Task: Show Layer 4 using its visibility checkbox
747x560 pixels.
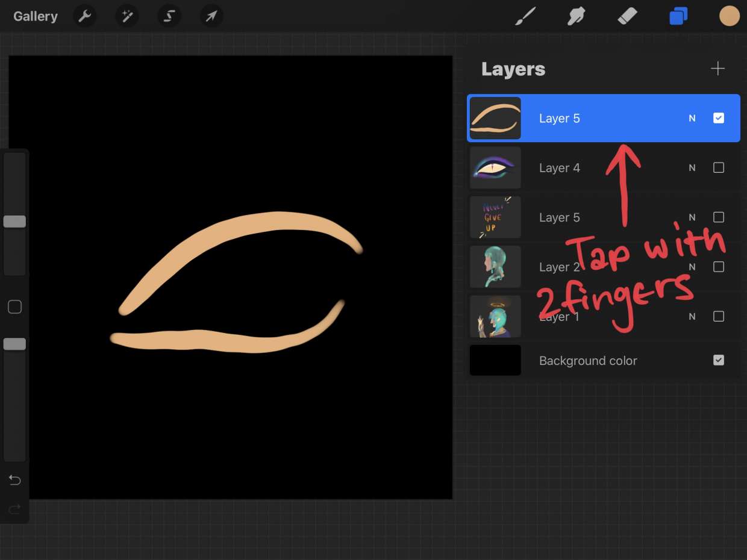Action: click(718, 168)
